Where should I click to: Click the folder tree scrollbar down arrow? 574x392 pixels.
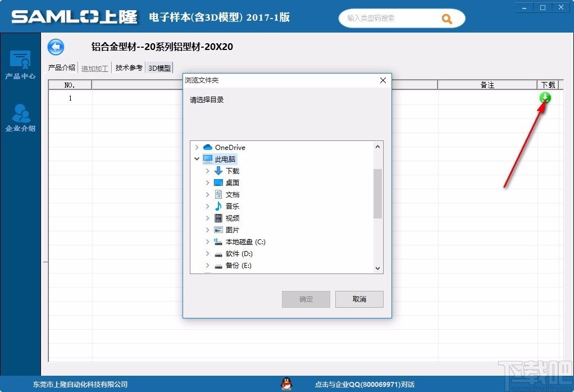pyautogui.click(x=377, y=268)
